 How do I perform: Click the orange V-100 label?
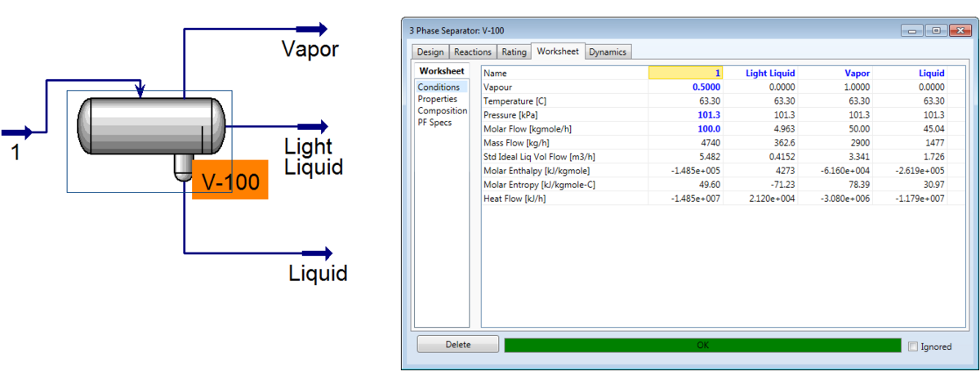pos(229,181)
